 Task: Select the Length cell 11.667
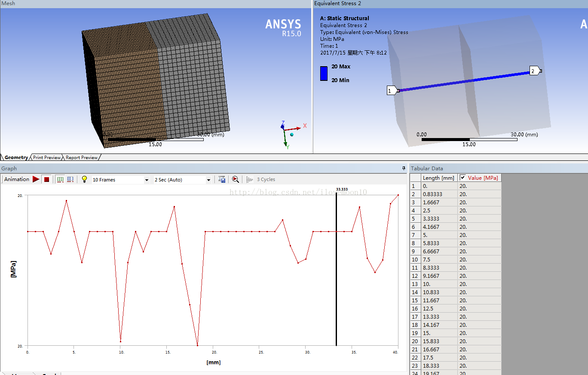439,300
